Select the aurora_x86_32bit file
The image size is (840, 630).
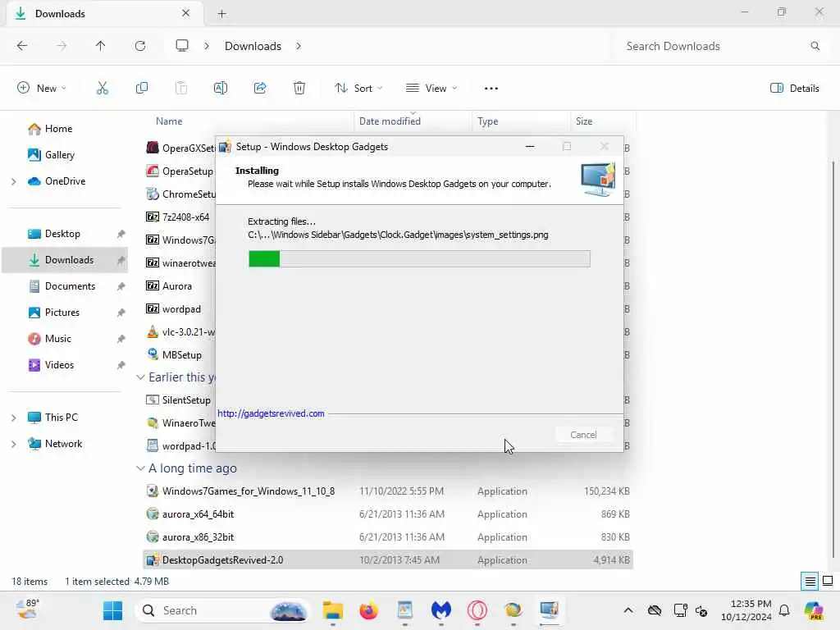pyautogui.click(x=388, y=536)
